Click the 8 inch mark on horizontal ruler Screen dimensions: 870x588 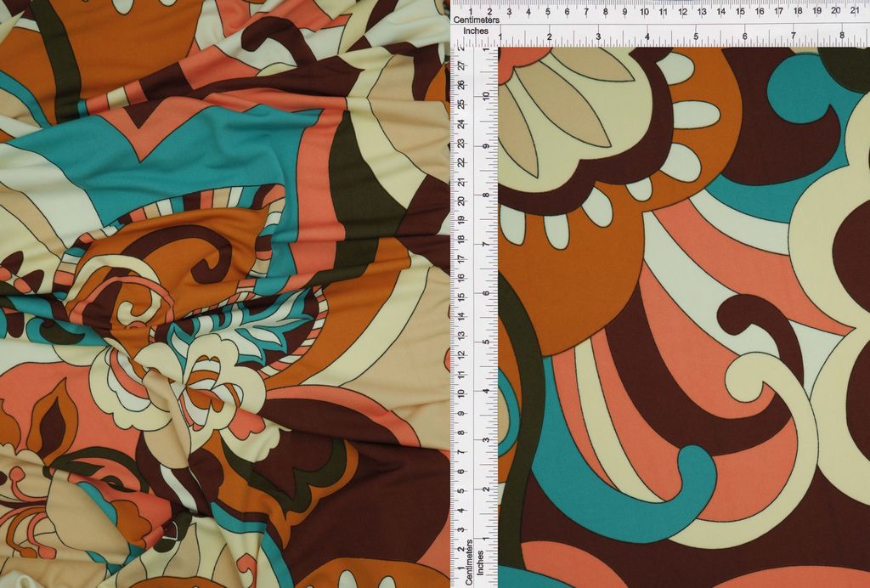coord(842,36)
